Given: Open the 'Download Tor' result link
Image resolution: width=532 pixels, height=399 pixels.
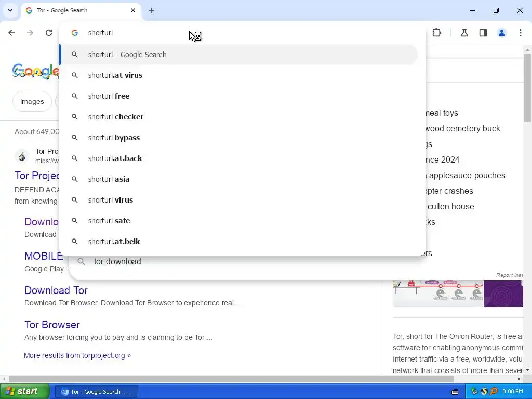Looking at the screenshot, I should 56,290.
